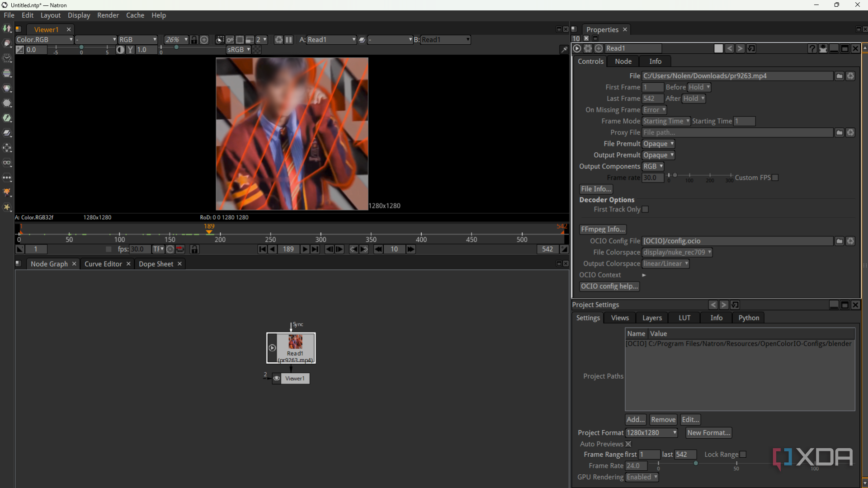Adjust the viewer gamma slider

point(176,48)
